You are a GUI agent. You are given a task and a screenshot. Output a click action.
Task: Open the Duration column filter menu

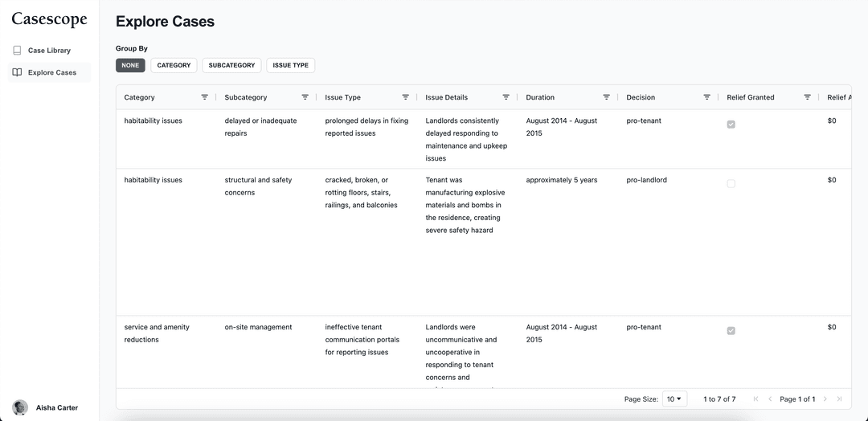tap(606, 97)
